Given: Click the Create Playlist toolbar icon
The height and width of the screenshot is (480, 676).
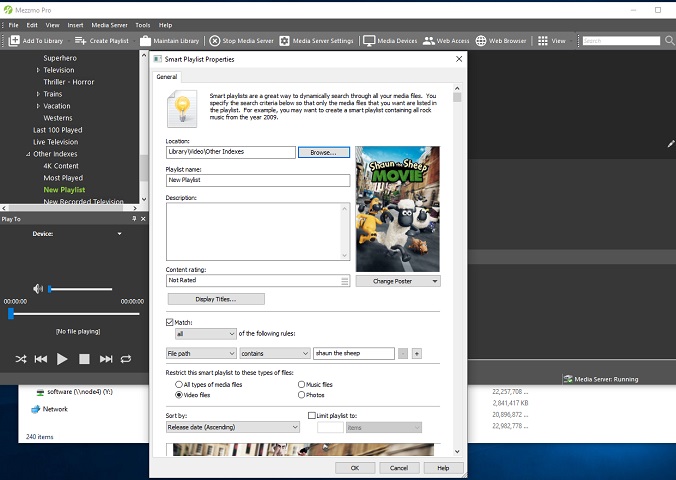Looking at the screenshot, I should coord(80,41).
